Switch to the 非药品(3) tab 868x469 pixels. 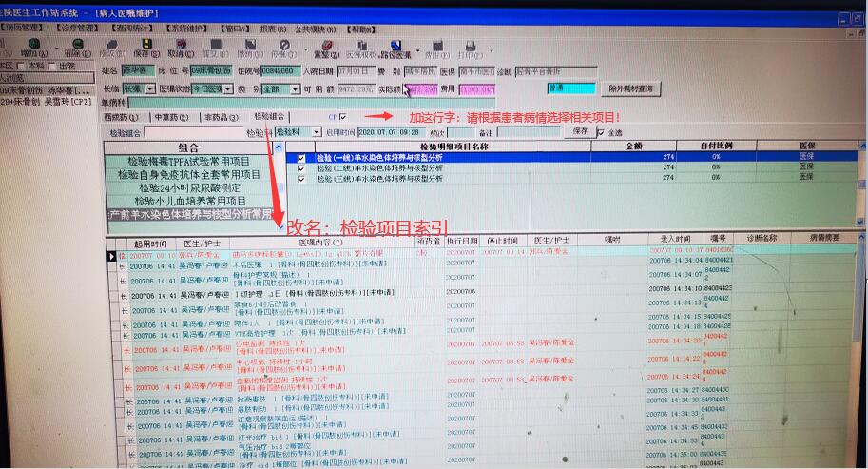(x=221, y=117)
